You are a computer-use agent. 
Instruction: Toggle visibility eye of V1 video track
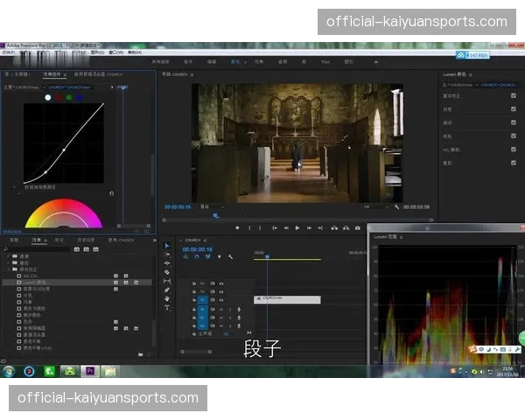coord(221,300)
